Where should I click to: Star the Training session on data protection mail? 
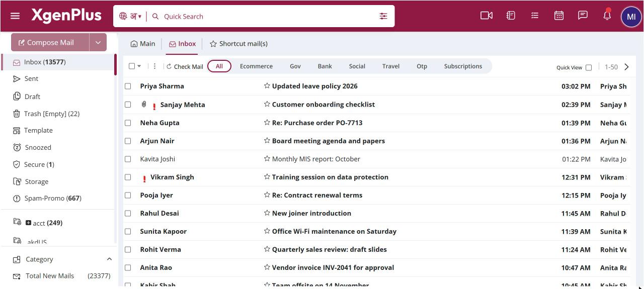[x=267, y=176]
